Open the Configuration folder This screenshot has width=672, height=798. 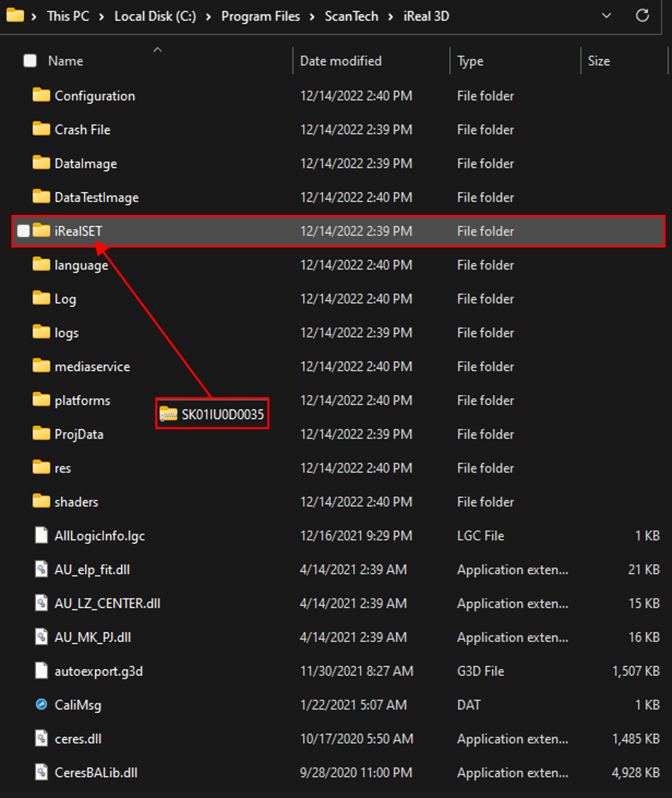tap(94, 96)
